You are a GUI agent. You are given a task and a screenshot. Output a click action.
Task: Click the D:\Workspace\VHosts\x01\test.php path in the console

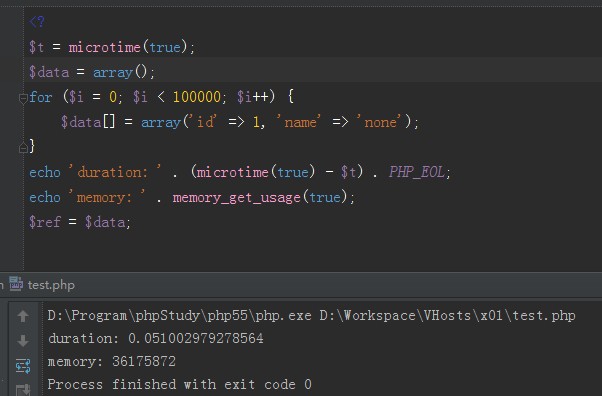pos(447,316)
